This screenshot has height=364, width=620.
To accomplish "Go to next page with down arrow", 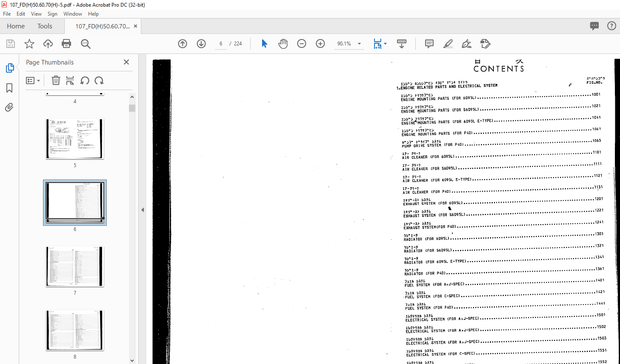I will tap(201, 44).
